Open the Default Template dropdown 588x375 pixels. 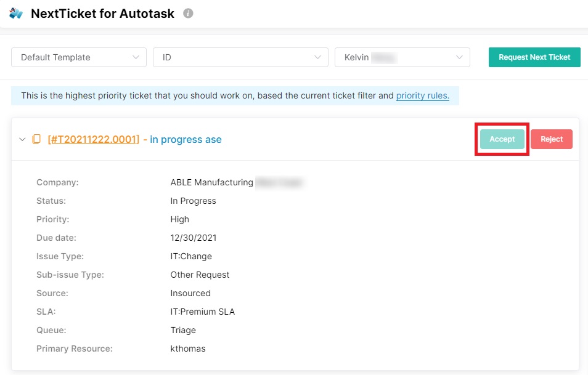[79, 57]
